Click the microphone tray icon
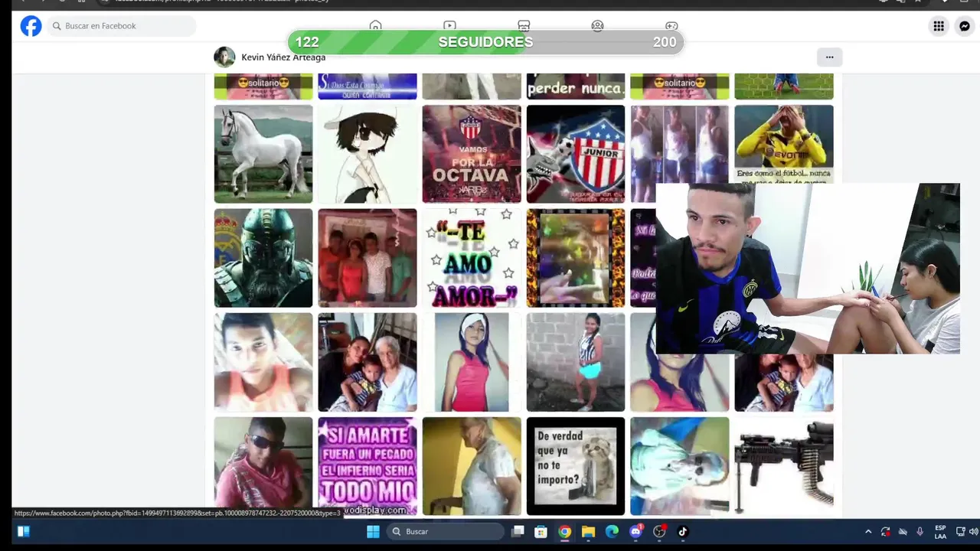This screenshot has height=551, width=980. [920, 531]
